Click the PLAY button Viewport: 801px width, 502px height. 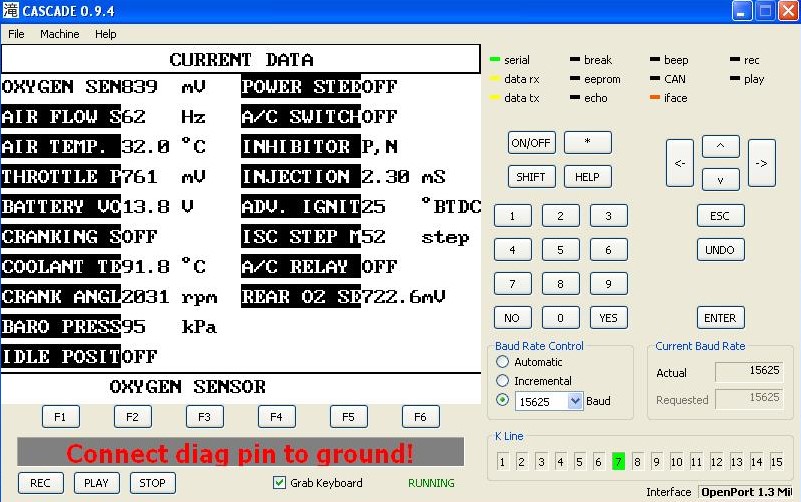97,483
